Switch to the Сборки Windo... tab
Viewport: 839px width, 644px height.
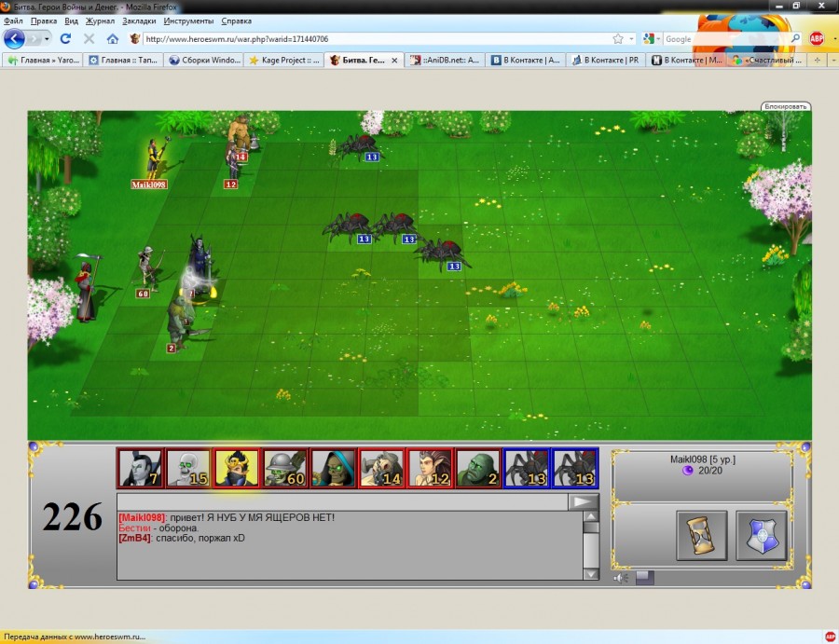[204, 60]
